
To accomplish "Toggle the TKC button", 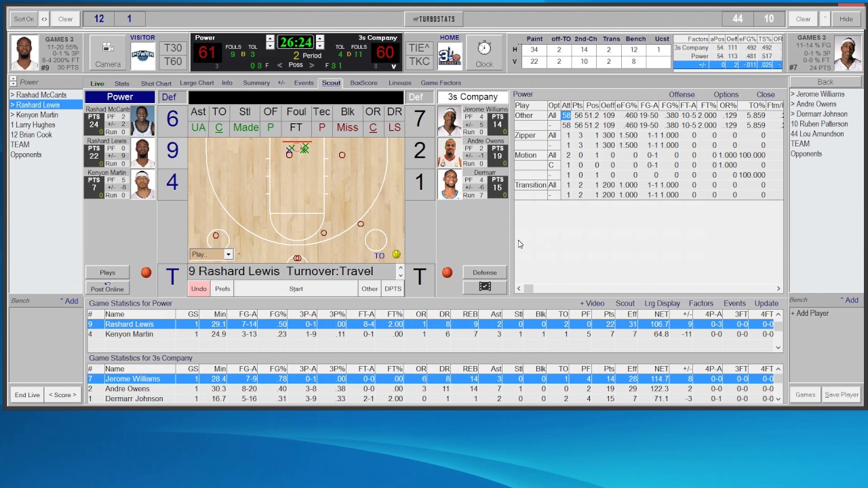I will [419, 62].
